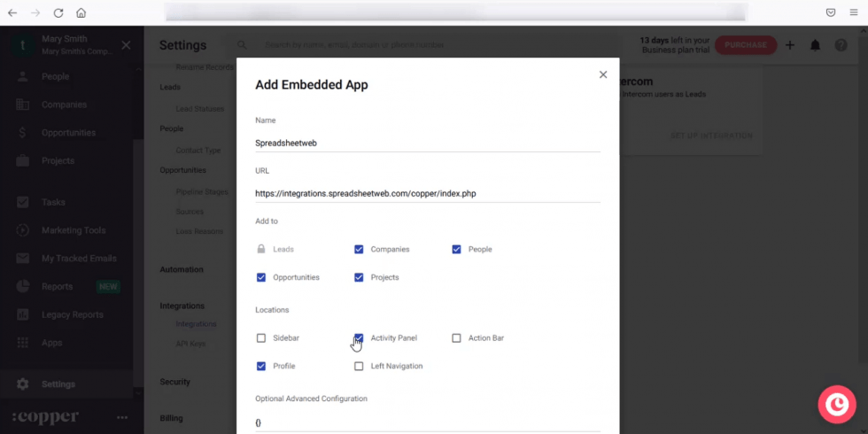Click the plus add-new icon
This screenshot has height=434, width=868.
790,45
